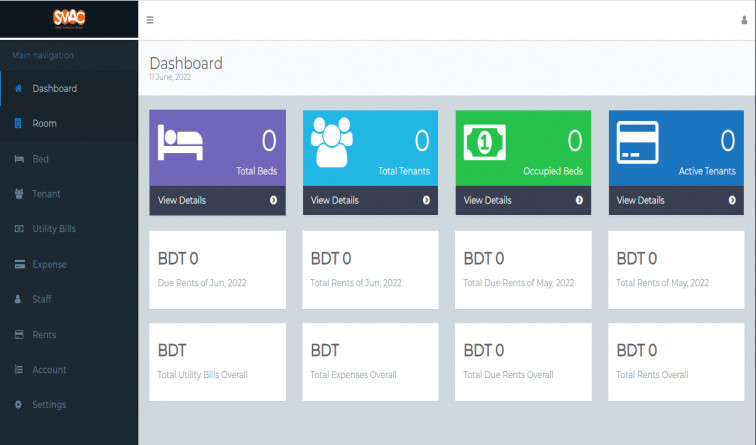Open Utility Bills menu item
Screen dimensions: 756x445
pos(69,229)
